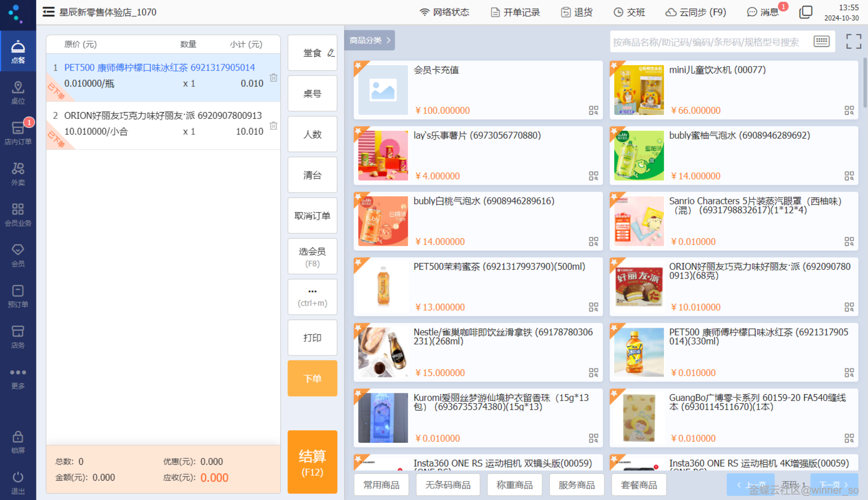868x500 pixels.
Task: Delete the PET500 冰红茶 order line
Action: 274,77
